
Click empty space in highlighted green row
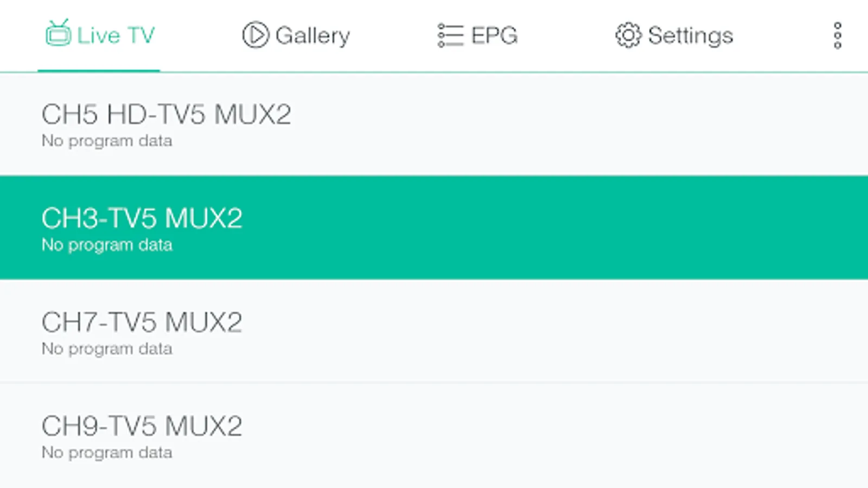pos(542,228)
